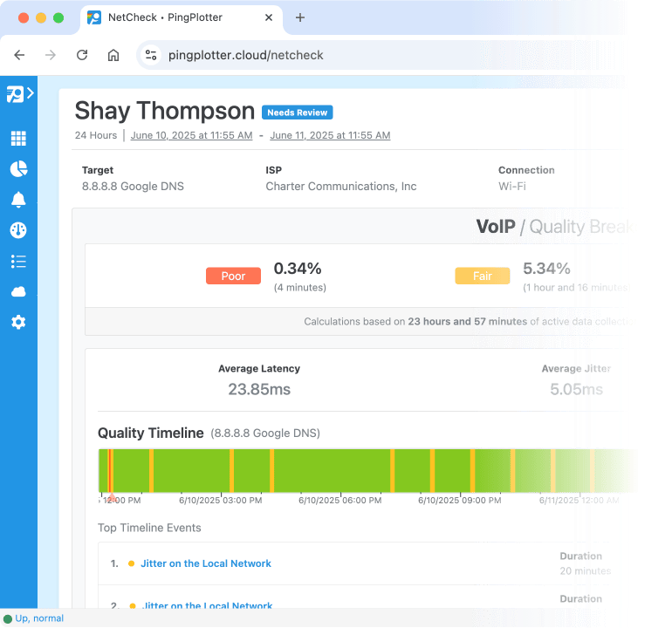
Task: Open a new browser tab with plus
Action: tap(300, 17)
